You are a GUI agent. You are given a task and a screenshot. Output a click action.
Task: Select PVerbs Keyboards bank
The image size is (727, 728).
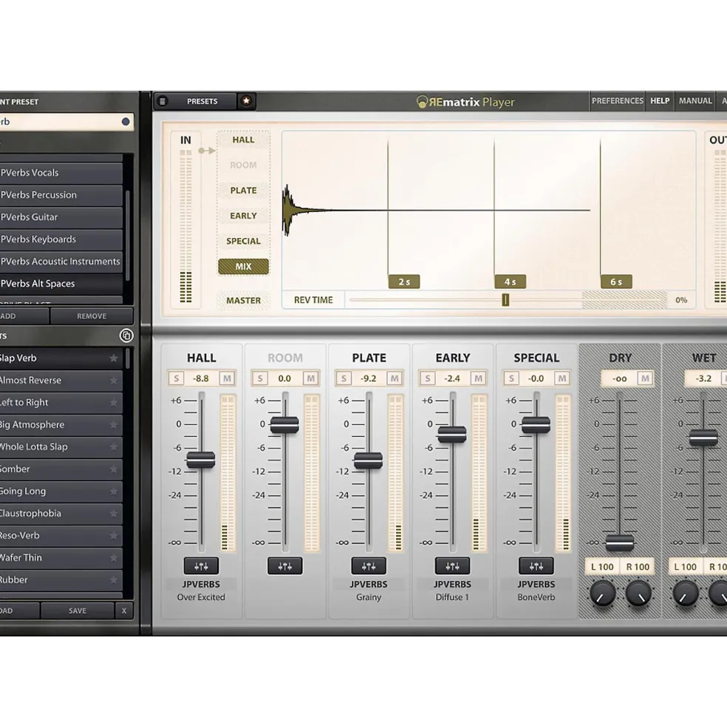tap(61, 239)
